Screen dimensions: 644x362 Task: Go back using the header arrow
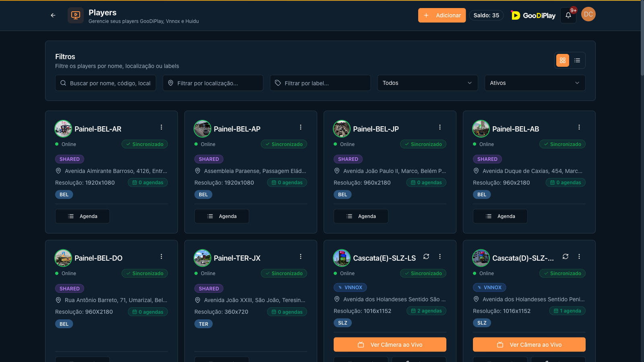pos(53,15)
